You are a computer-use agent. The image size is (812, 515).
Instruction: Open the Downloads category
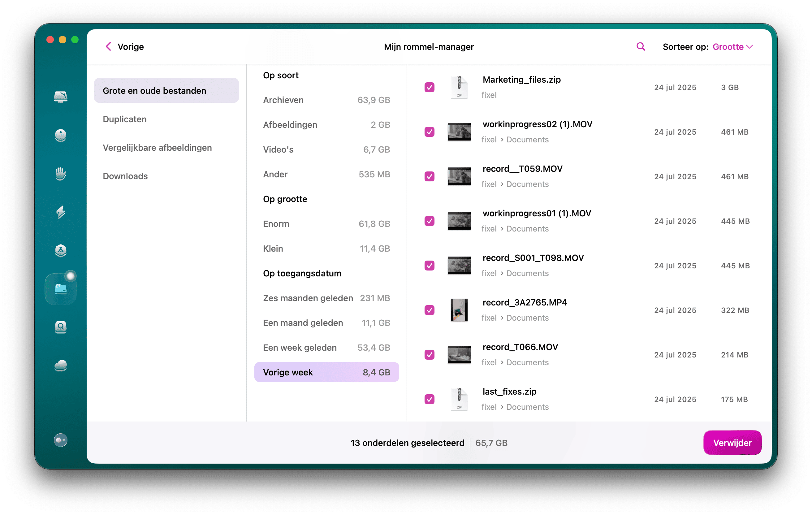click(125, 176)
